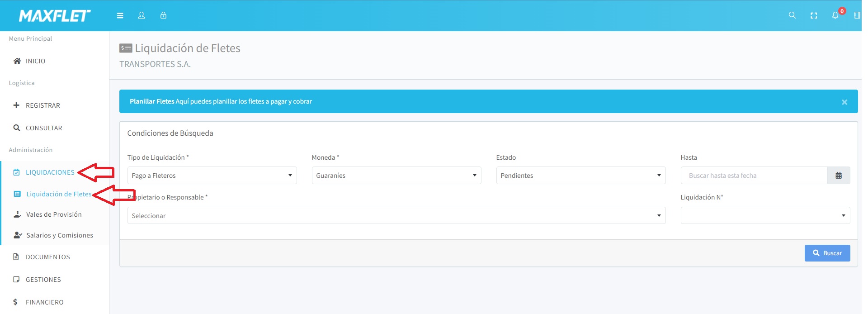Go to INICIO in sidebar
868x314 pixels.
coord(35,61)
